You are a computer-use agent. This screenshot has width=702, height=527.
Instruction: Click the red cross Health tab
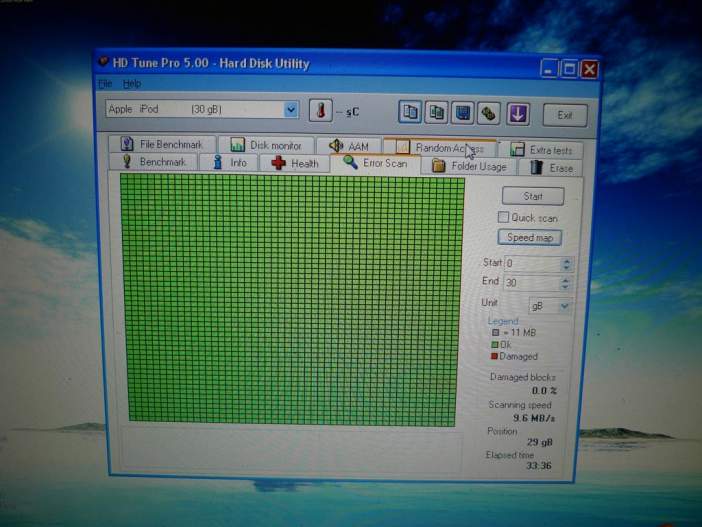(x=293, y=163)
